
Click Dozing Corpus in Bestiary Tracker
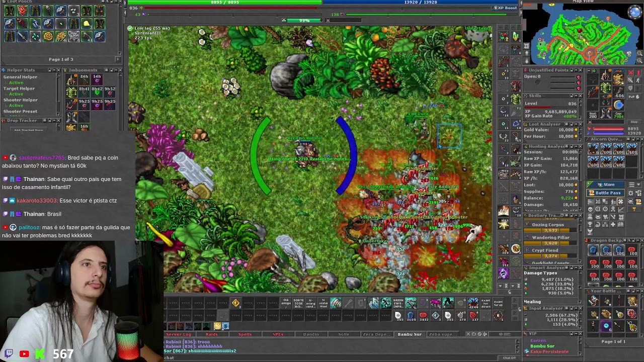point(548,225)
